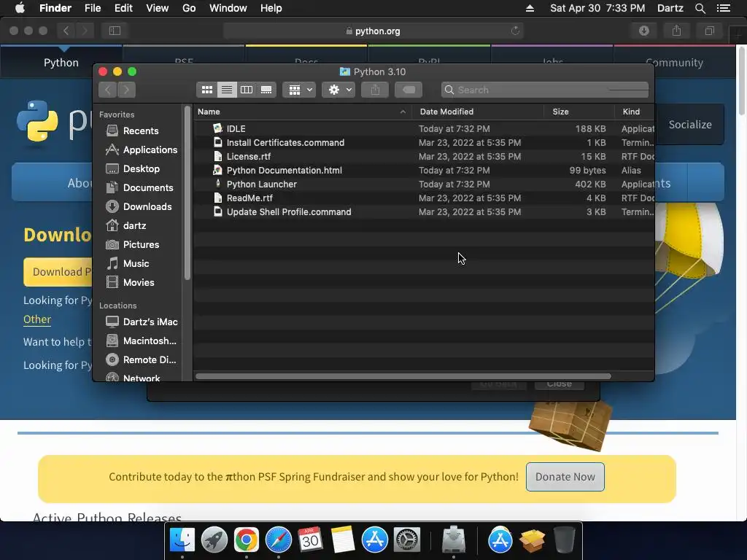Viewport: 747px width, 560px height.
Task: Open dartz home folder in sidebar
Action: point(126,226)
